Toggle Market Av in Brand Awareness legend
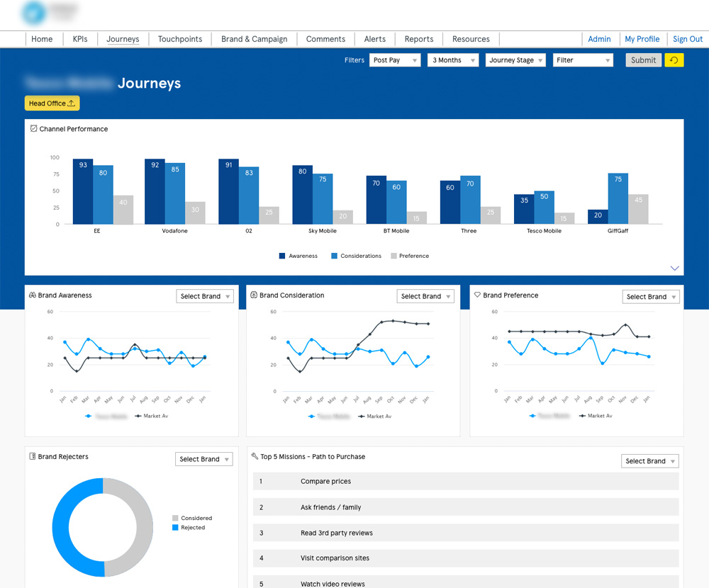The height and width of the screenshot is (588, 709). point(152,416)
